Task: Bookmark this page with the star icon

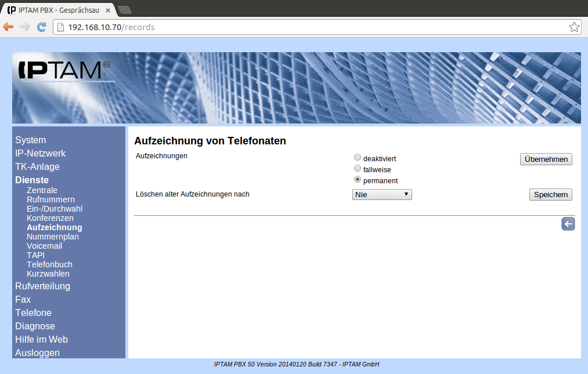Action: click(x=573, y=27)
